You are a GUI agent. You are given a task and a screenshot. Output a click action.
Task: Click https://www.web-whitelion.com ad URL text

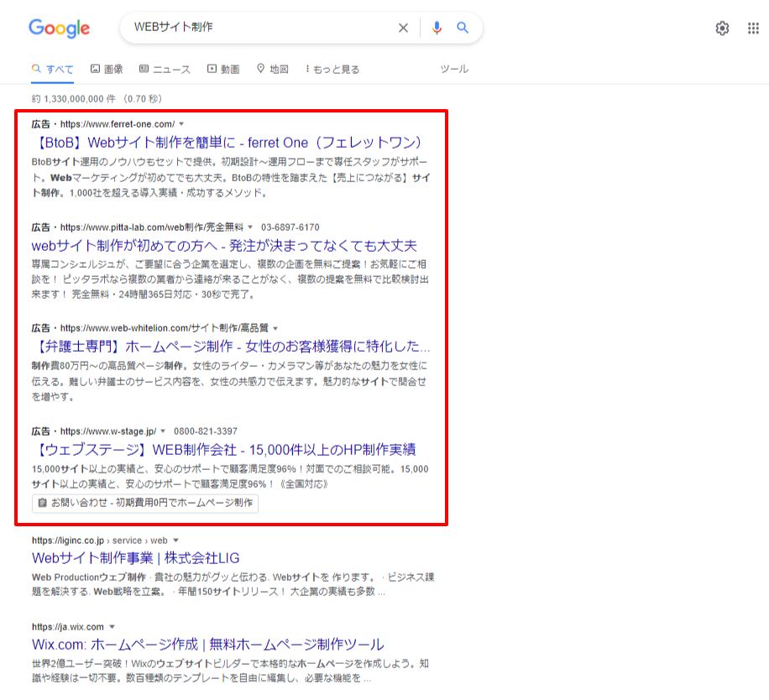point(165,328)
